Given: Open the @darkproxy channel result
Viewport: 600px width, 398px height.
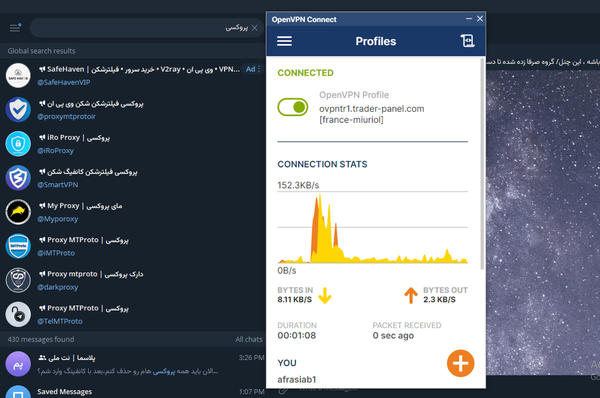Looking at the screenshot, I should 132,280.
